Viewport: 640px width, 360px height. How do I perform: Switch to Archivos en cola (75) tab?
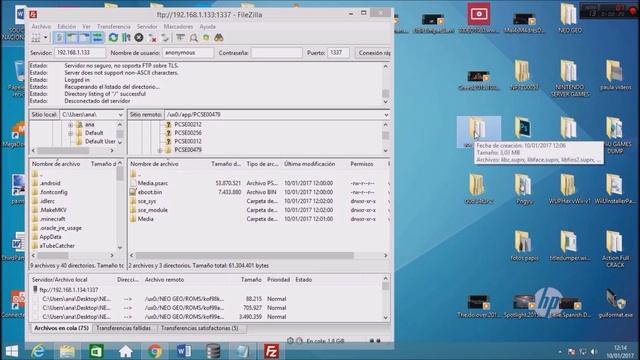61,328
